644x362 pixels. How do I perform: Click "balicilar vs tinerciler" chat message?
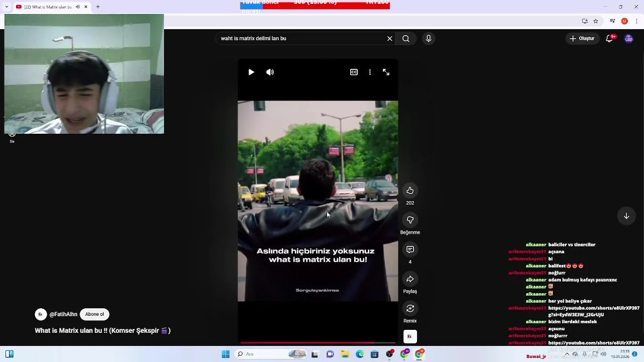(x=572, y=245)
